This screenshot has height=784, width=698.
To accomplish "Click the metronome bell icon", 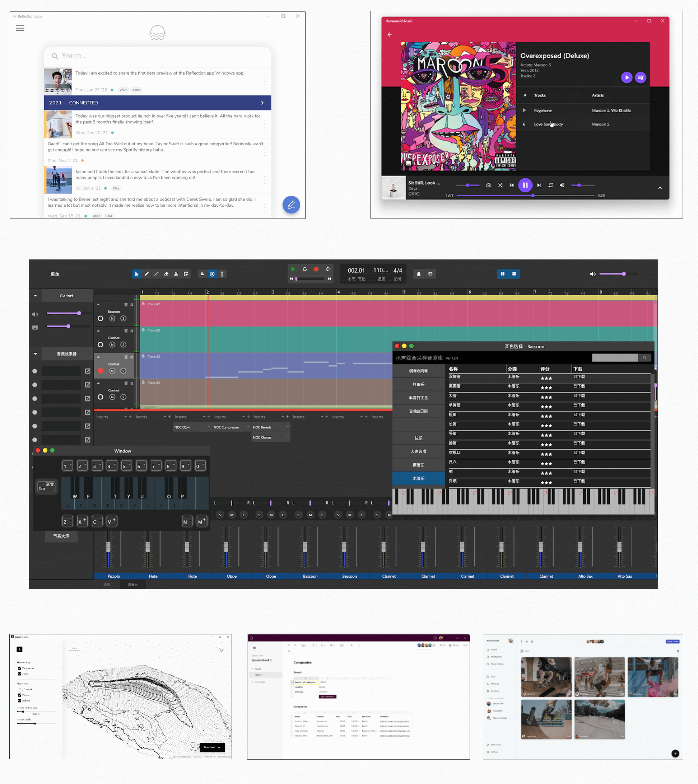I will pyautogui.click(x=419, y=274).
